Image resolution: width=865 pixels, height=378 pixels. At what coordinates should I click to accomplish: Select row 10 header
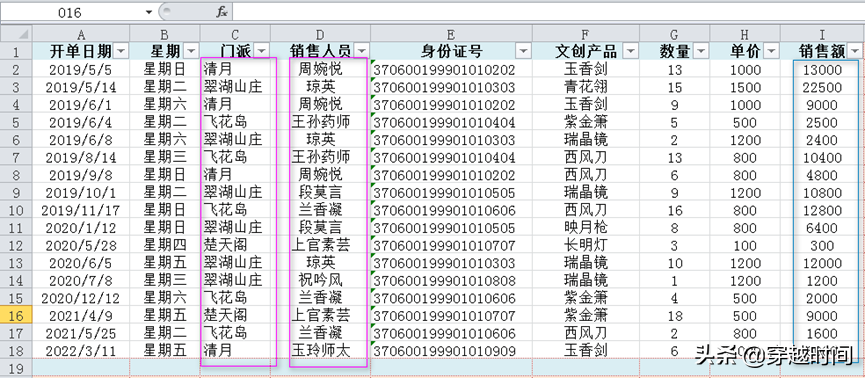tap(16, 210)
